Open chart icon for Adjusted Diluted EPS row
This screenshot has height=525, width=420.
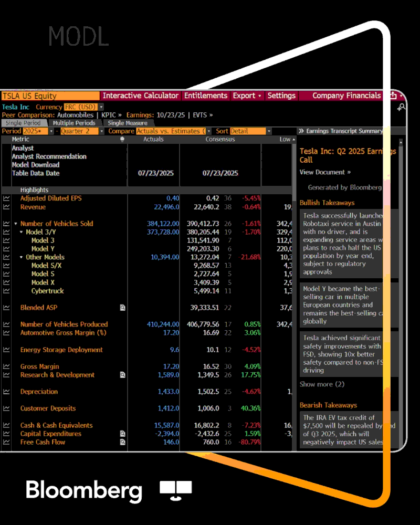(x=6, y=198)
